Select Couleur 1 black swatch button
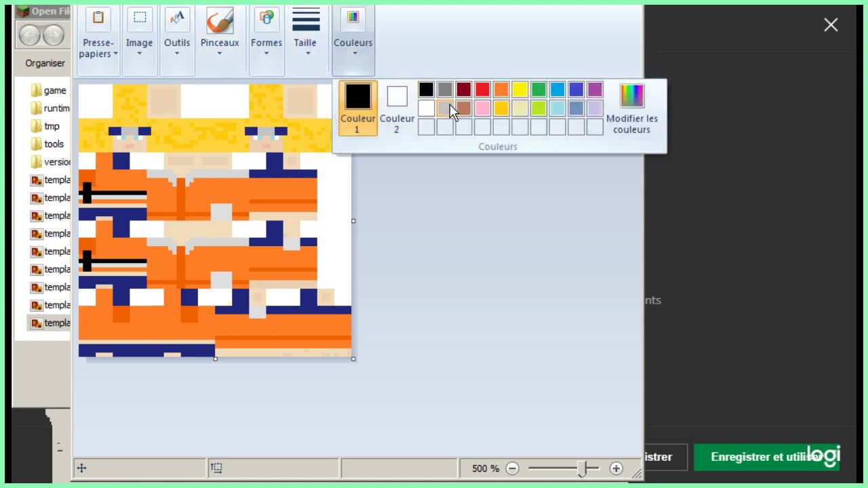This screenshot has height=488, width=868. pyautogui.click(x=358, y=108)
